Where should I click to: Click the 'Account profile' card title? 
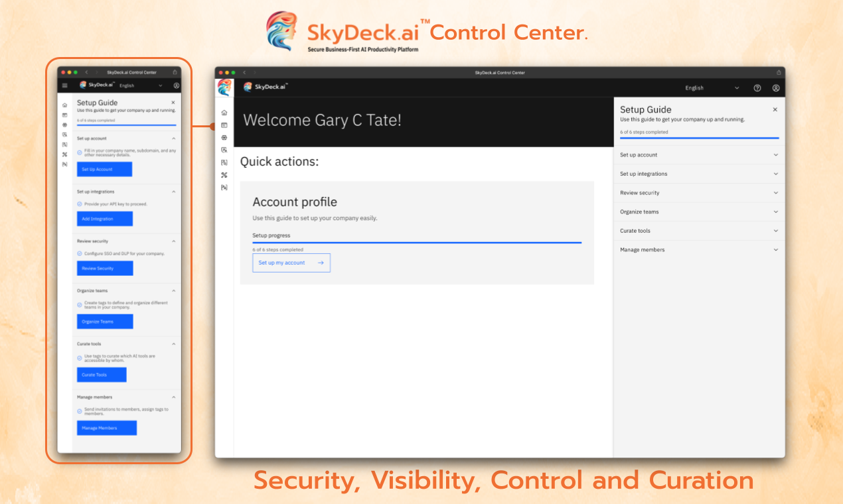(x=295, y=202)
